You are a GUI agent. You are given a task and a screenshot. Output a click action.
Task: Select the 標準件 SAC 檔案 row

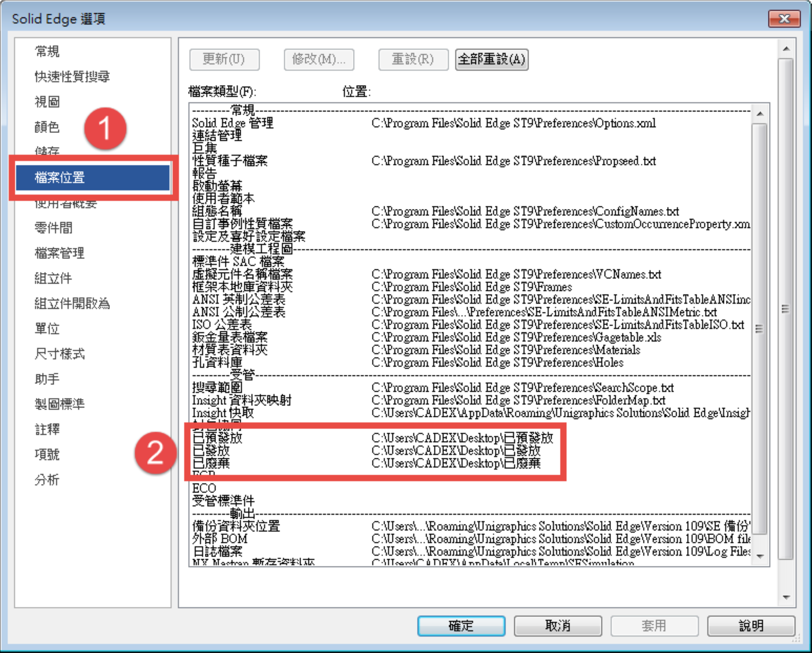(x=471, y=262)
